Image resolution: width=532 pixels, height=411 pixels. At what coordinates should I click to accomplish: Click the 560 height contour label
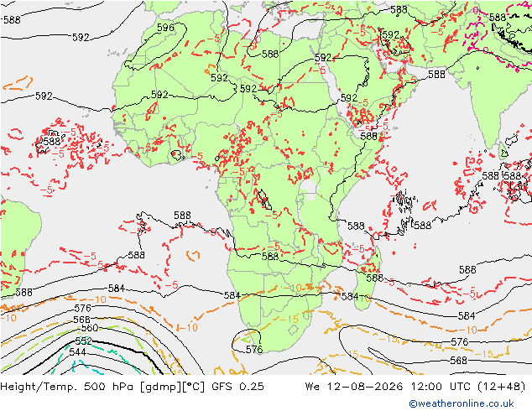coord(90,328)
